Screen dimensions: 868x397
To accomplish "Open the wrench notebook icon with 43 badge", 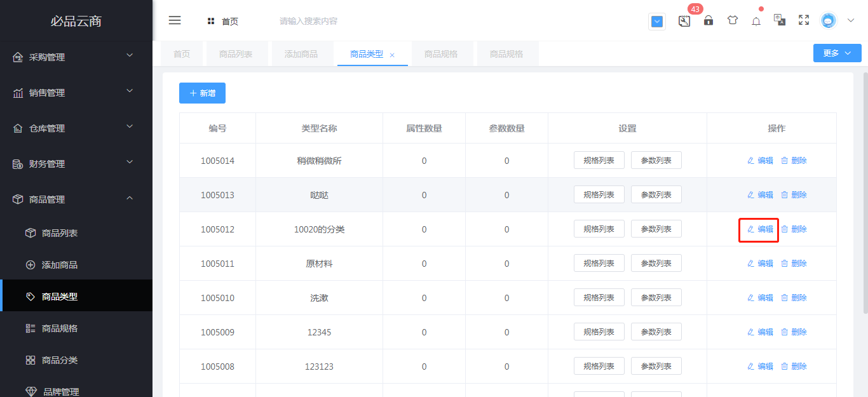I will pyautogui.click(x=684, y=21).
